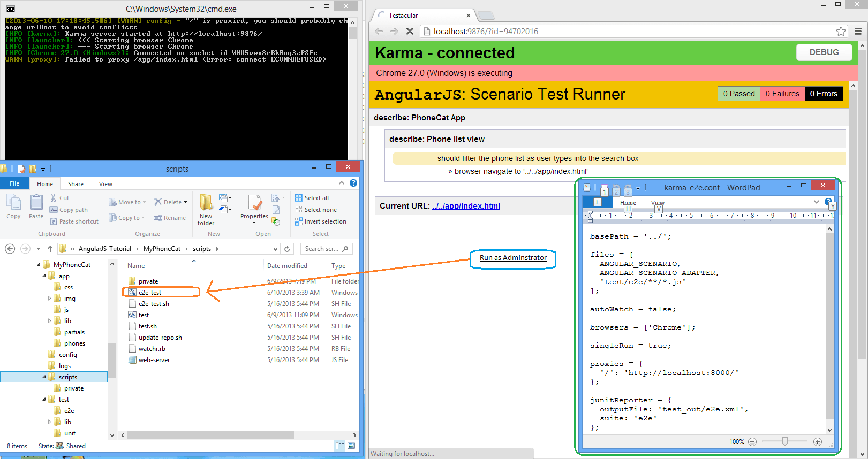Click Paste shortcut in the ribbon

tap(74, 221)
